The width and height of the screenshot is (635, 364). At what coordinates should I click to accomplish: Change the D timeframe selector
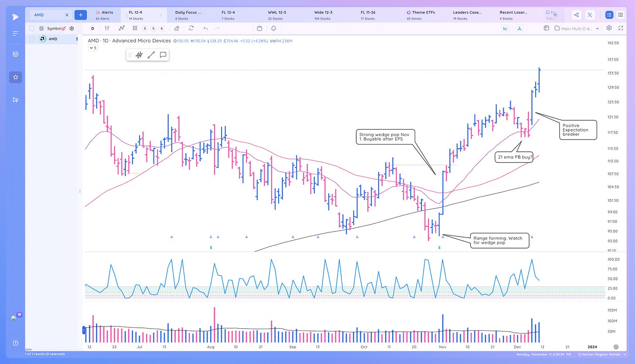[92, 28]
